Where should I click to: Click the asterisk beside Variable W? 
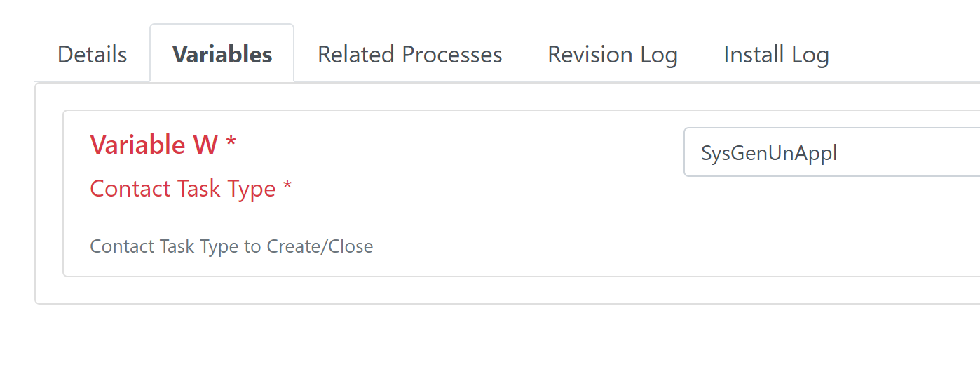(x=231, y=142)
